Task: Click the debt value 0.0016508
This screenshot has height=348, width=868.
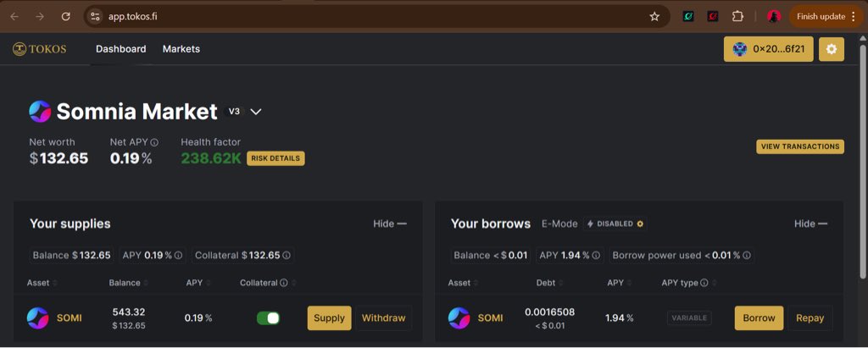Action: click(x=549, y=312)
